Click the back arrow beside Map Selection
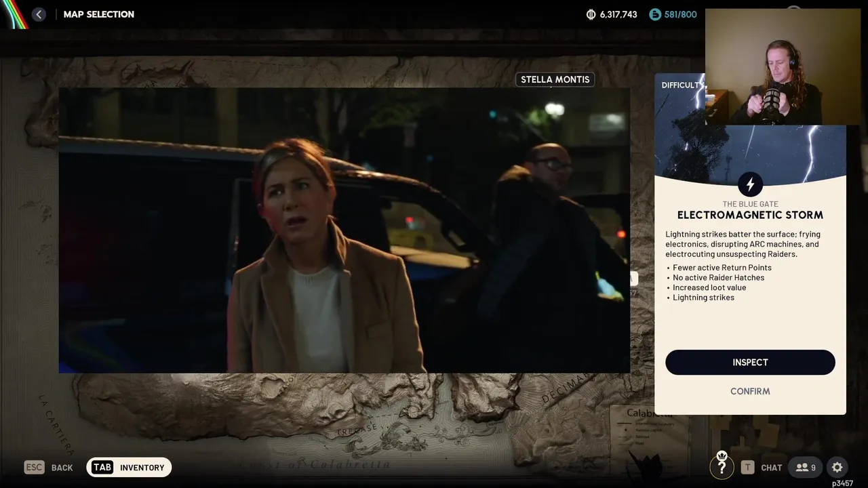The width and height of the screenshot is (868, 488). [x=39, y=14]
